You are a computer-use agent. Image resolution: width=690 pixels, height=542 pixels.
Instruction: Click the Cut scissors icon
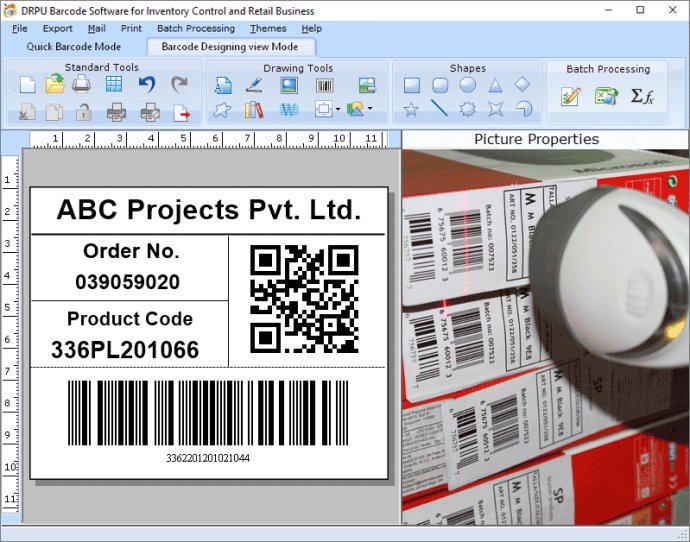point(28,112)
